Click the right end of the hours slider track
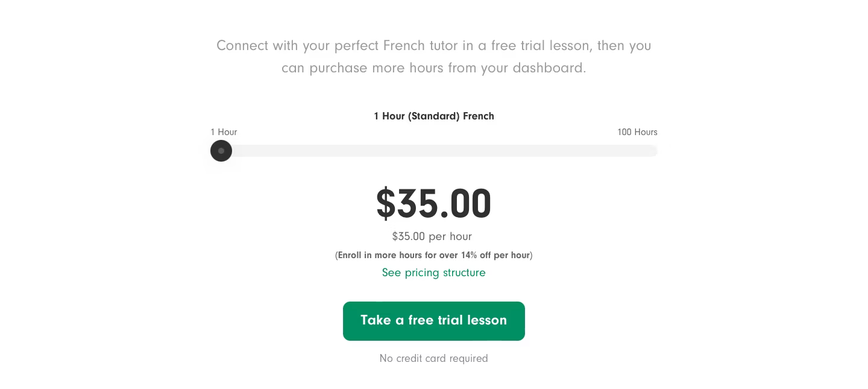This screenshot has height=389, width=868. (x=653, y=151)
